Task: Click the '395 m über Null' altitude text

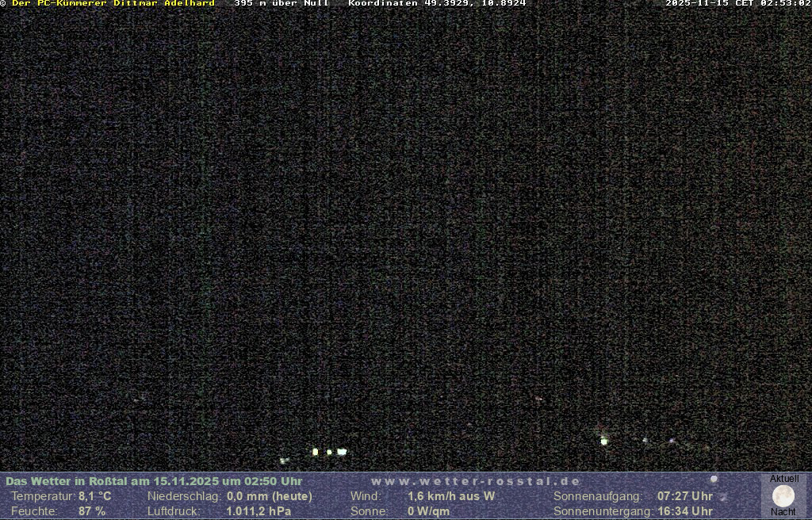Action: [x=282, y=4]
